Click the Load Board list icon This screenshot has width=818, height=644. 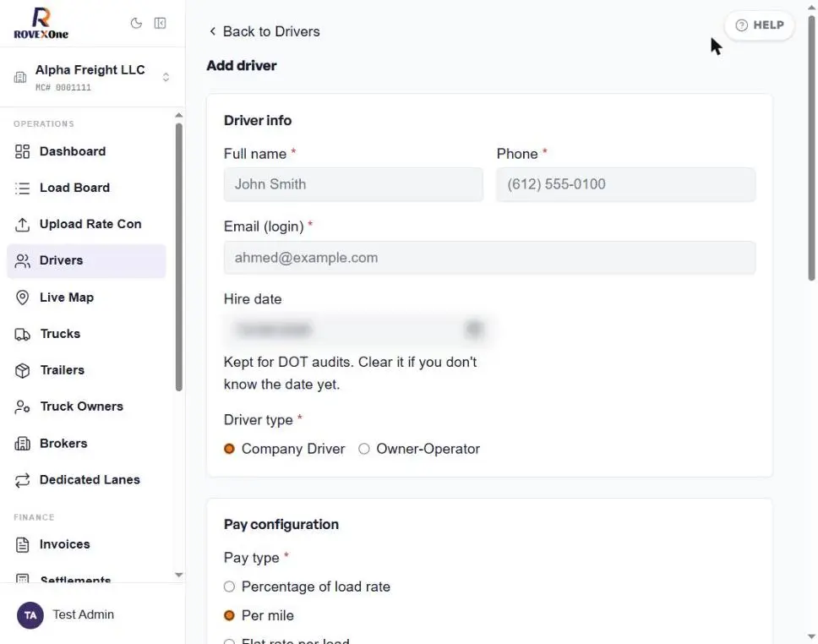[23, 188]
